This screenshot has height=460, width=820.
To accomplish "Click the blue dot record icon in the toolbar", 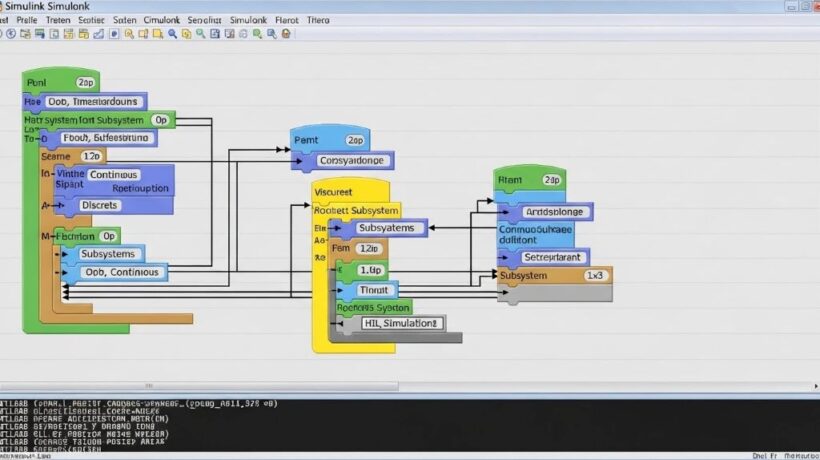I will pos(114,34).
